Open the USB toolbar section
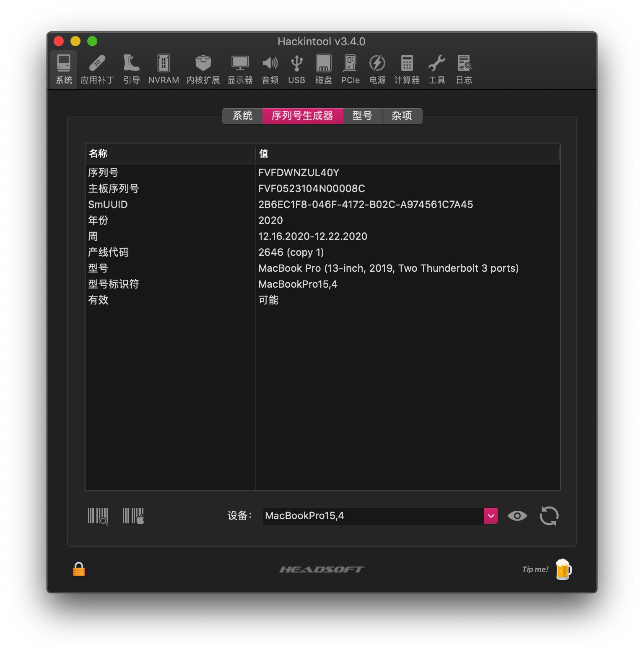This screenshot has height=655, width=644. tap(297, 70)
